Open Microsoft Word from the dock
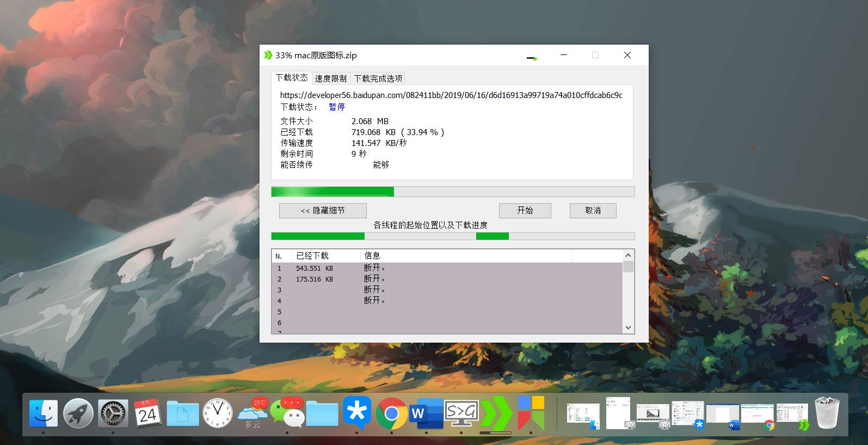Image resolution: width=868 pixels, height=445 pixels. (x=427, y=413)
